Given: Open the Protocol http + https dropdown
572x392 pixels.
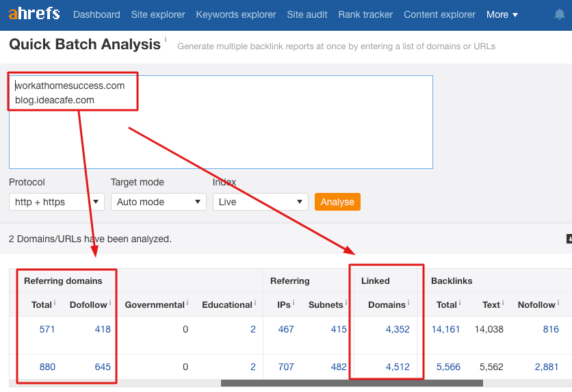Looking at the screenshot, I should [x=57, y=202].
